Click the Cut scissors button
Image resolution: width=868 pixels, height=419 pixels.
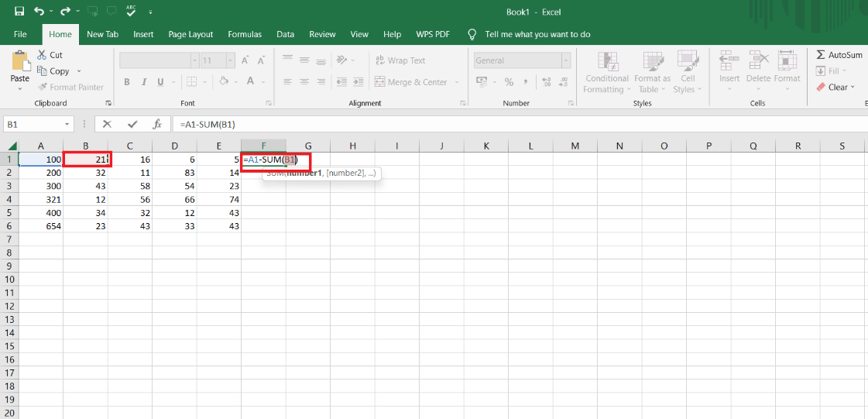(50, 55)
